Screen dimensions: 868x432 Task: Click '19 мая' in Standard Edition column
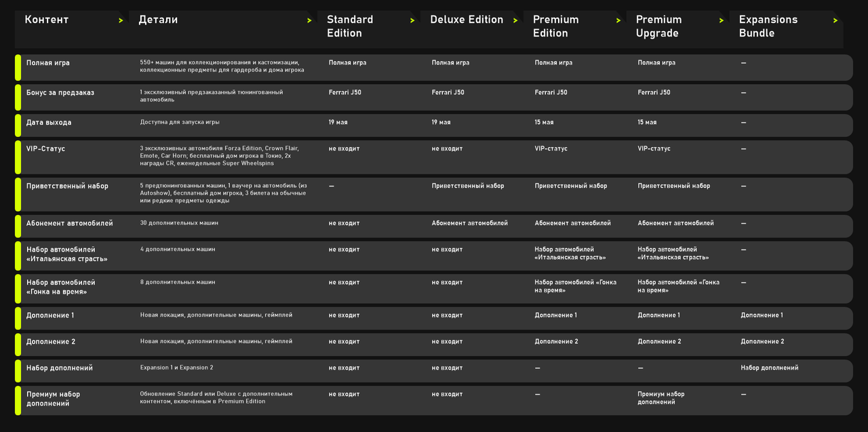point(338,123)
